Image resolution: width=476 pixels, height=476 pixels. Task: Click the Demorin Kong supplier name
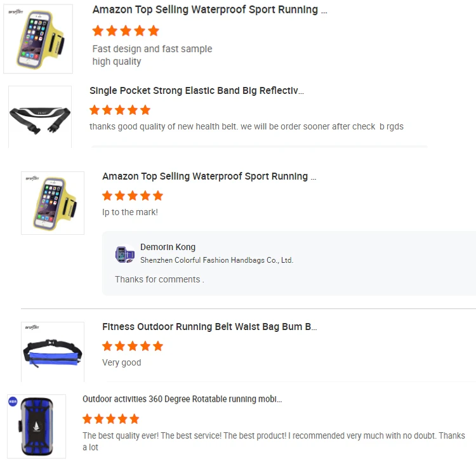(x=168, y=247)
